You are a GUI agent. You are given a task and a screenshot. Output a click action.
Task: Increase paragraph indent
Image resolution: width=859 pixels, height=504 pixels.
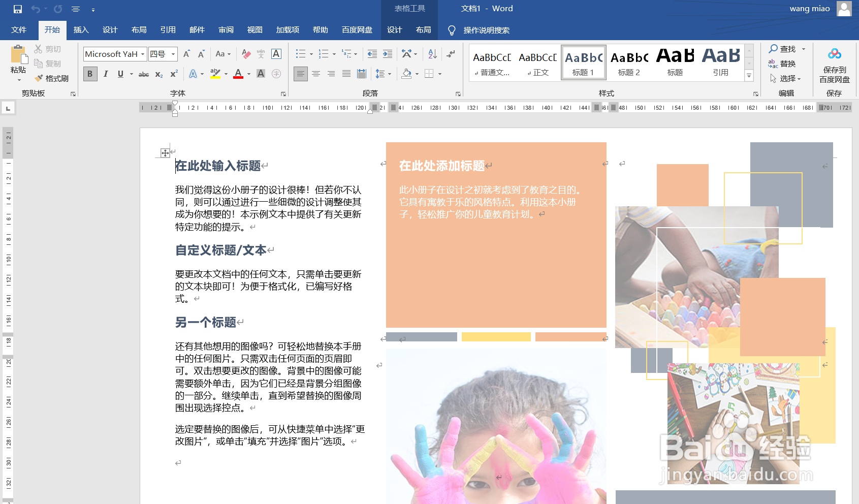pos(388,54)
